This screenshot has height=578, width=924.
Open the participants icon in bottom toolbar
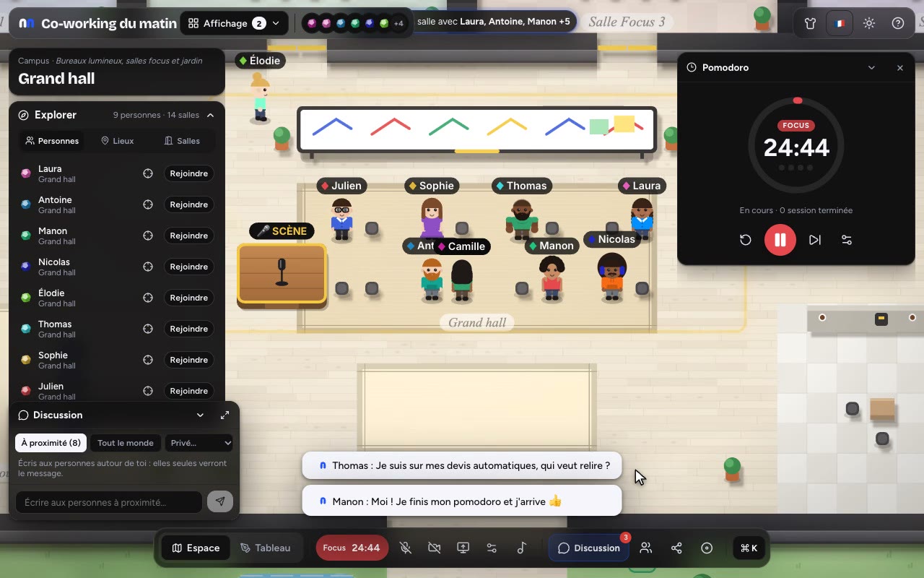(x=646, y=548)
